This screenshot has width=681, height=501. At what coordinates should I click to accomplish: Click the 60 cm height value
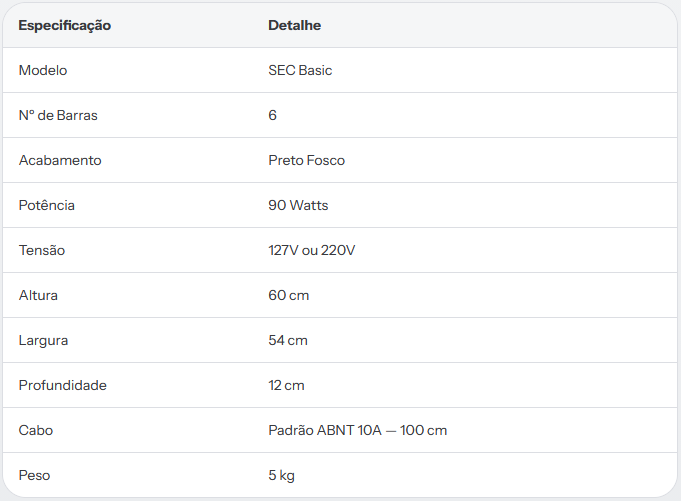pos(288,295)
